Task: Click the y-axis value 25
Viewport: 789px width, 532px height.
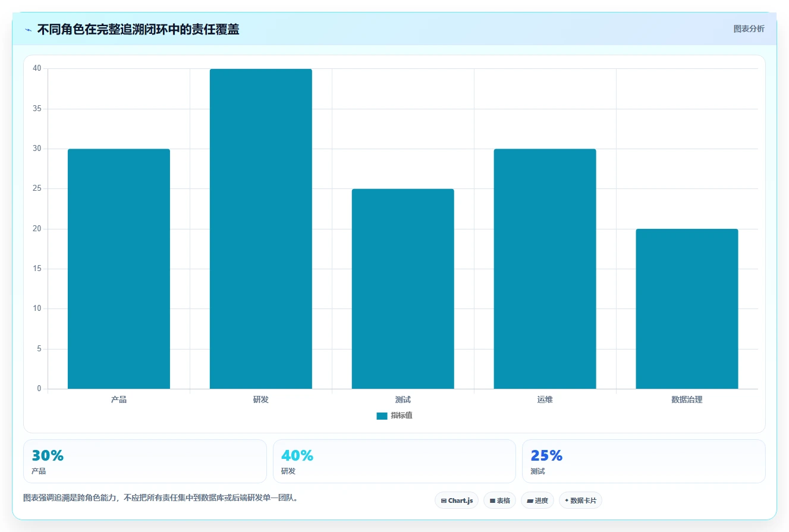Action: coord(37,188)
